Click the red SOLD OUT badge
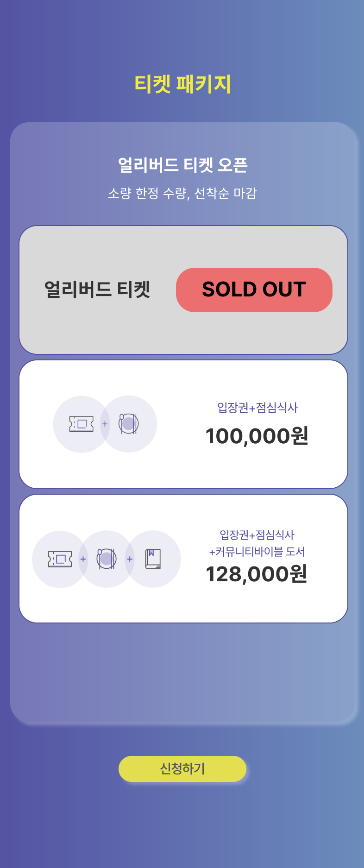The image size is (364, 868). [x=254, y=289]
